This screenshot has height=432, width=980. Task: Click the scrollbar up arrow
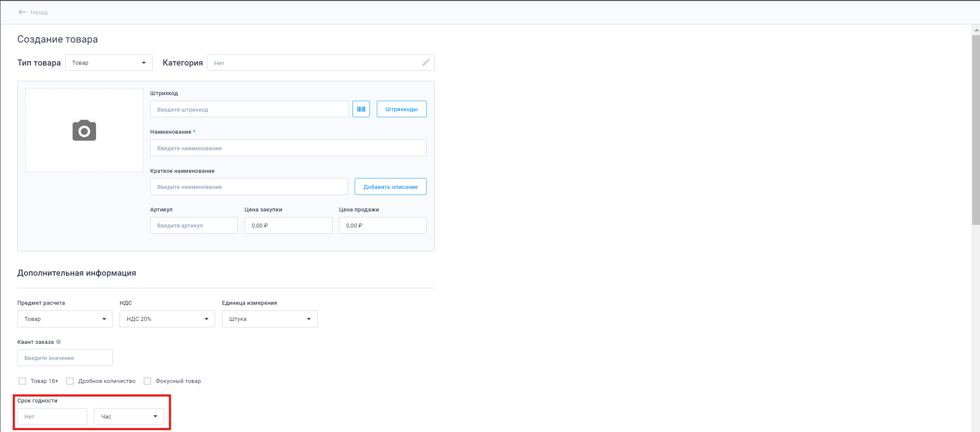click(976, 30)
